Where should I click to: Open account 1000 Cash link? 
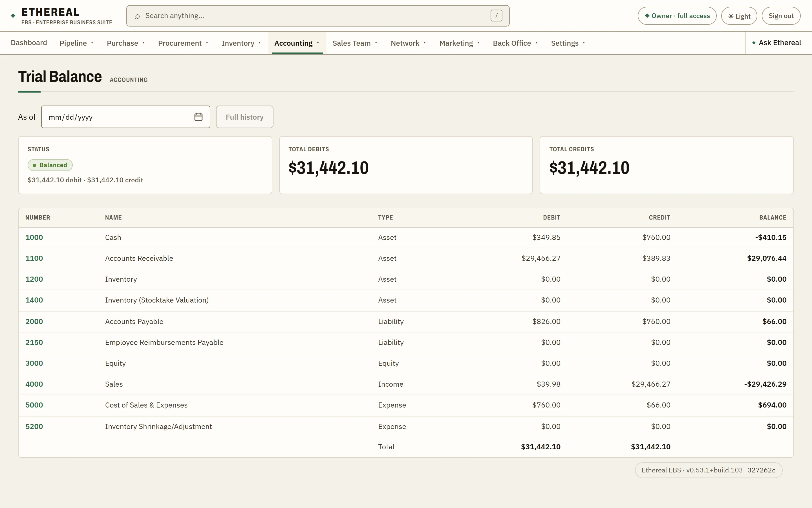(x=34, y=237)
